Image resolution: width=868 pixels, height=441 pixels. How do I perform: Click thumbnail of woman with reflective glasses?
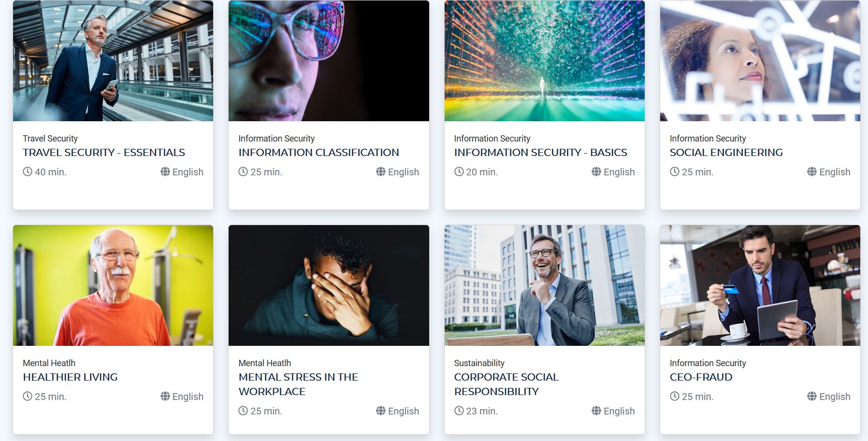329,61
